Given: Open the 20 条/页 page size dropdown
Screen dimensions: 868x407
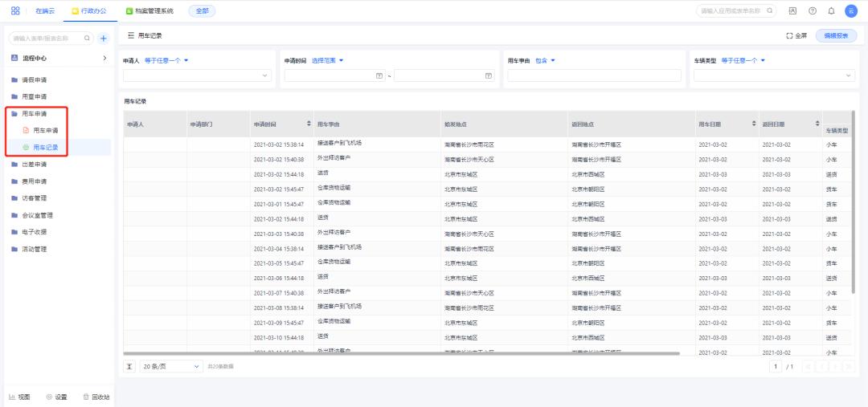Looking at the screenshot, I should (x=171, y=366).
